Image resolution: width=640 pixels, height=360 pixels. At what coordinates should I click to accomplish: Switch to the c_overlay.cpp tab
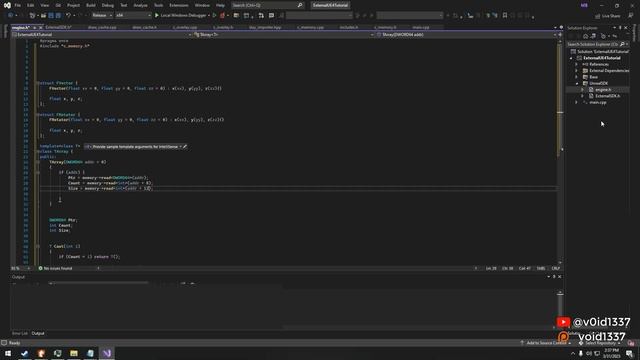[x=184, y=27]
